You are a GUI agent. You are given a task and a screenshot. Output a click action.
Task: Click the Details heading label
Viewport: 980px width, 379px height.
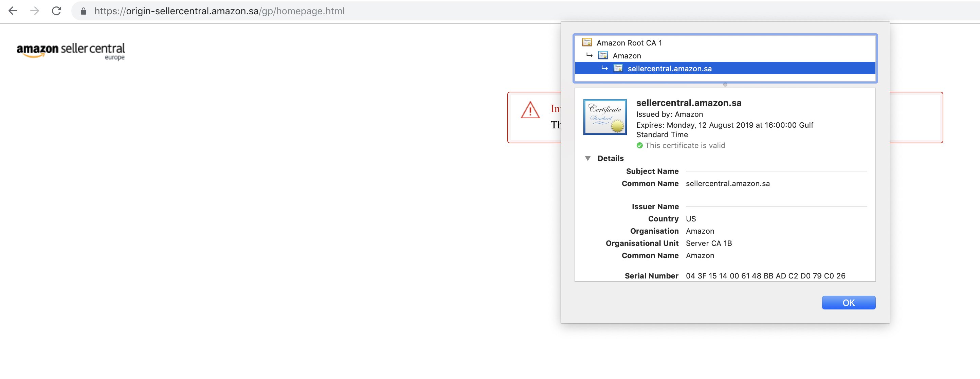[611, 158]
